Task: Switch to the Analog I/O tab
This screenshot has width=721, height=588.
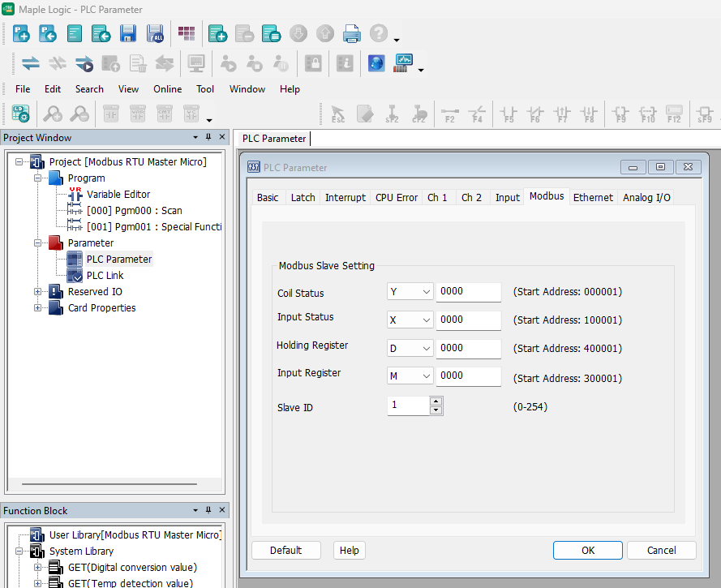Action: tap(646, 197)
